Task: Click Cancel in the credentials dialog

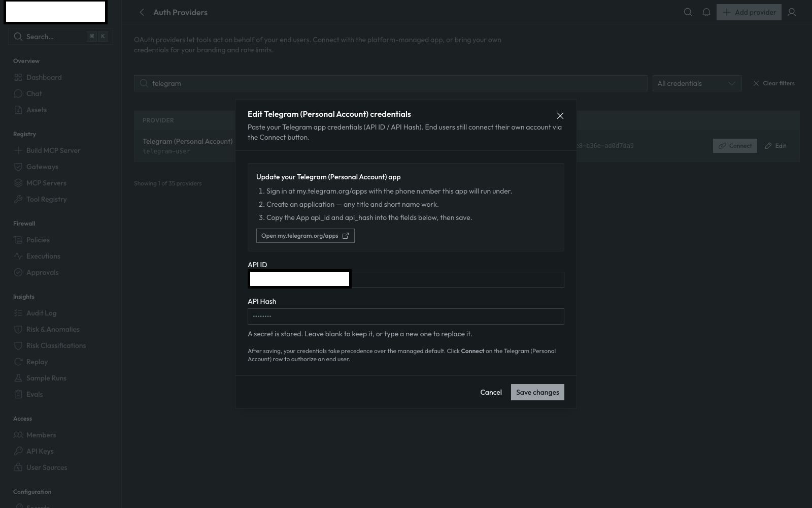Action: point(491,392)
